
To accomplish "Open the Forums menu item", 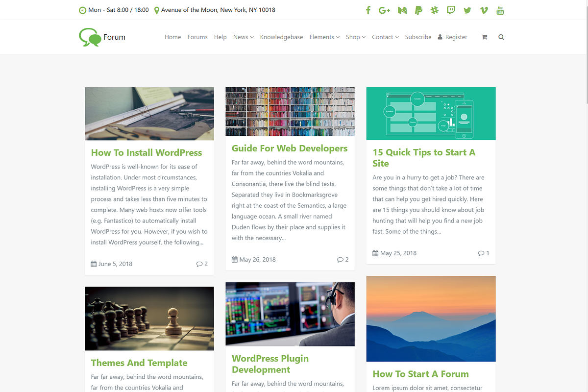I will (x=197, y=37).
